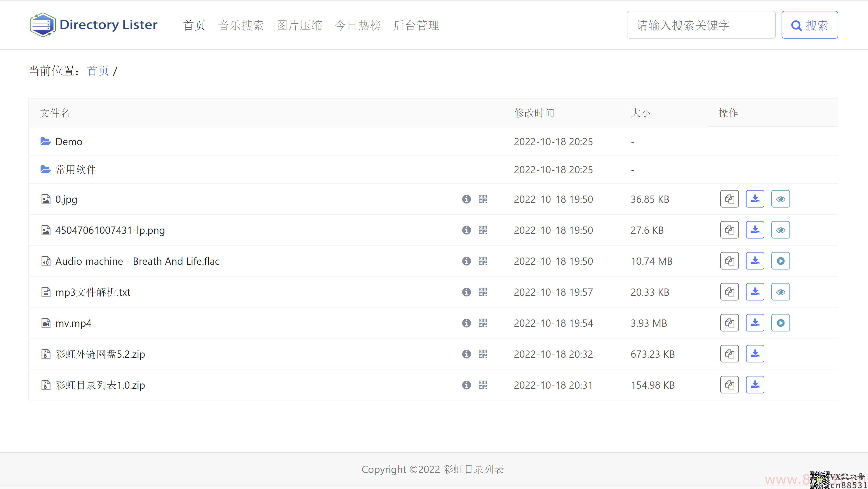Focus the 请输入搜索关键字 search field
This screenshot has height=489, width=868.
[x=701, y=25]
